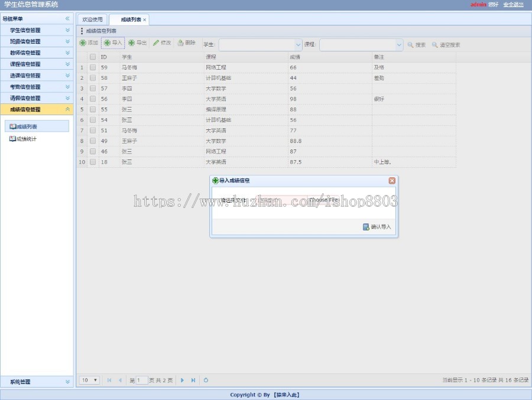Screen dimensions: 532x400
Task: Collapse the 导航菜单 panel
Action: 67,19
